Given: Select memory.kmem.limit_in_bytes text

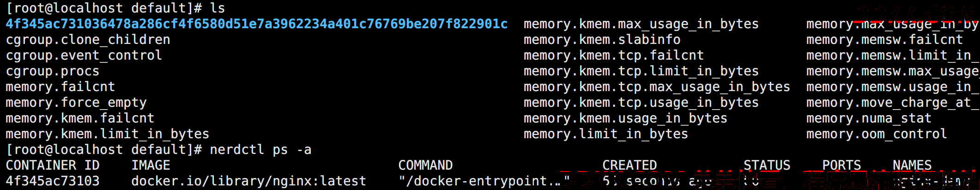Looking at the screenshot, I should click(x=107, y=134).
